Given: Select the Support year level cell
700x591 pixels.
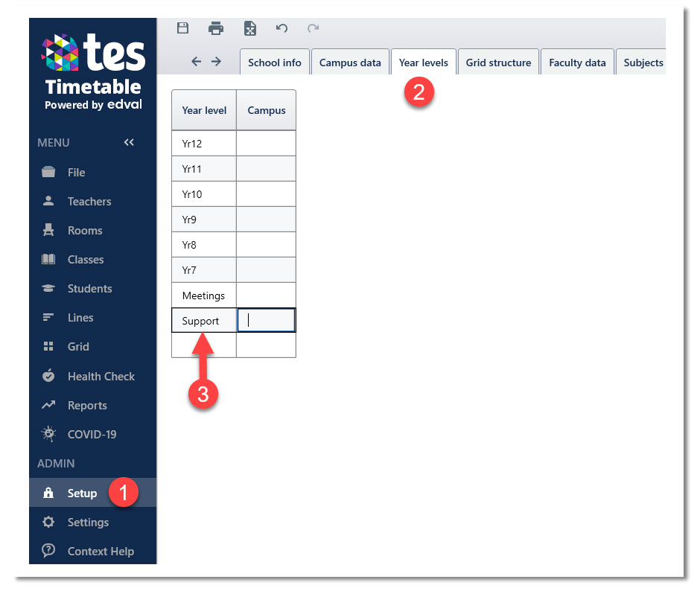Looking at the screenshot, I should click(x=204, y=321).
